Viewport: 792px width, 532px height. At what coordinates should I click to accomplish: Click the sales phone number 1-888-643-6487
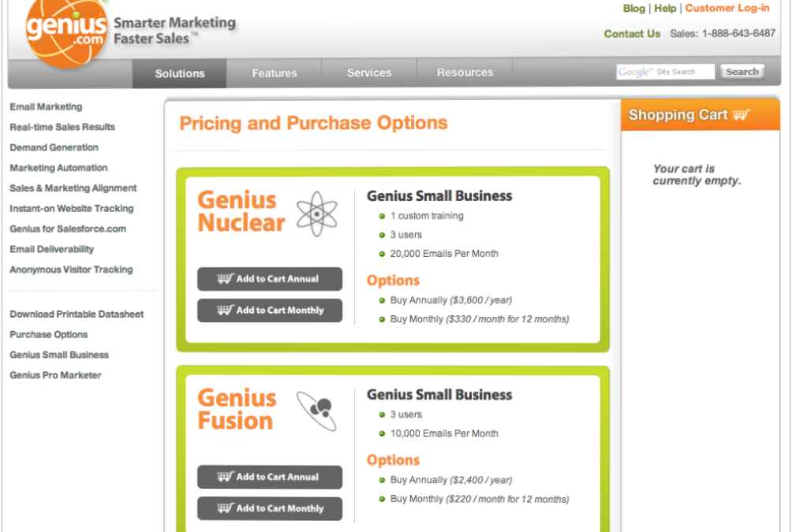tap(738, 33)
